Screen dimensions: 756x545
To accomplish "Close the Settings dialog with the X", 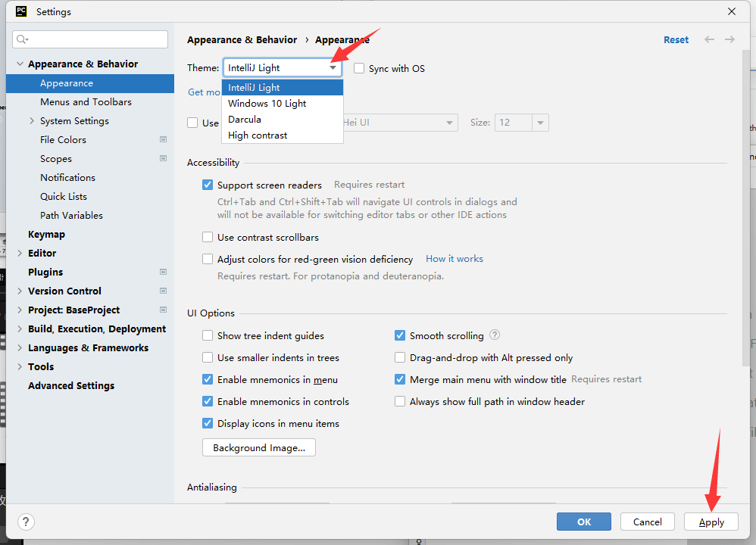I will click(x=732, y=11).
